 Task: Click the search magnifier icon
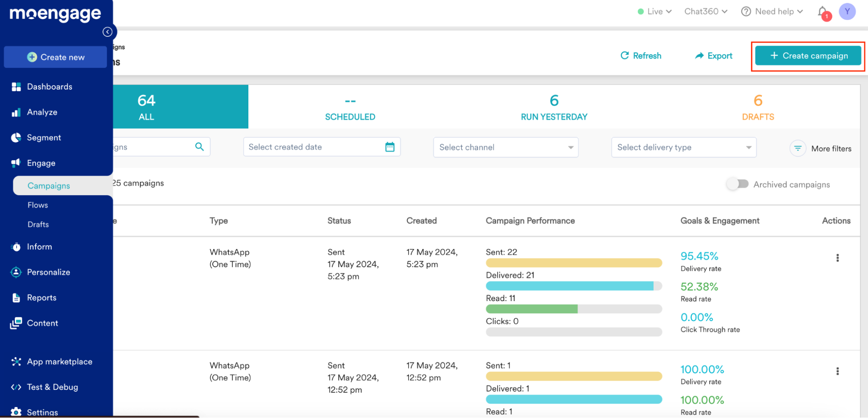point(199,147)
